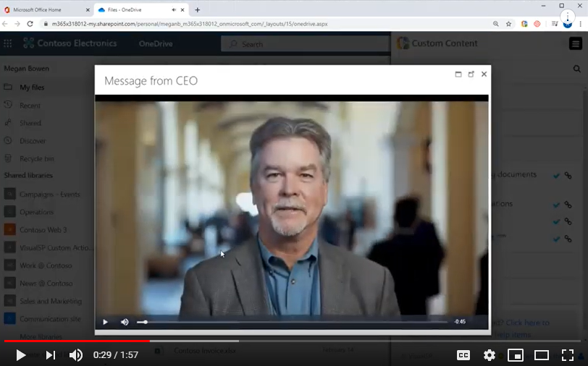Screen dimensions: 588x366
Task: Open the Recycle bin
Action: point(37,158)
